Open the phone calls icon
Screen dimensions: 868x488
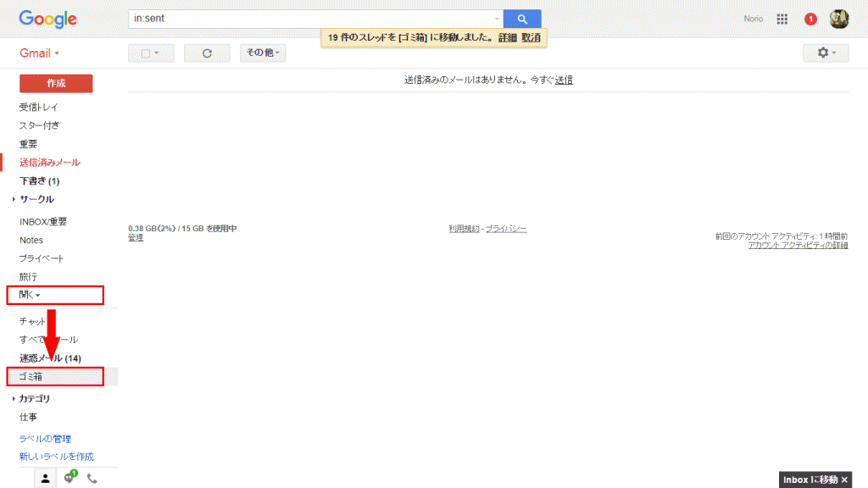[92, 479]
